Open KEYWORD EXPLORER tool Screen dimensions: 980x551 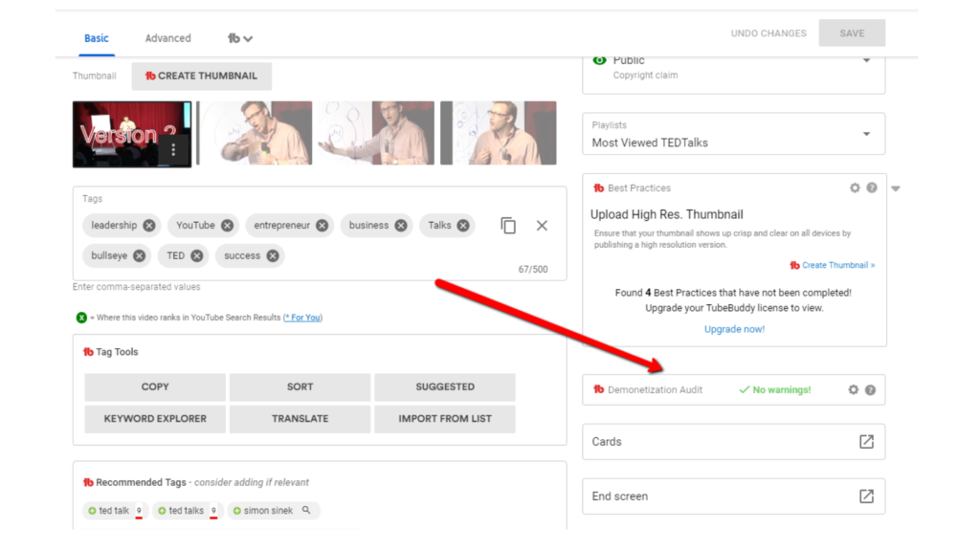coord(155,419)
